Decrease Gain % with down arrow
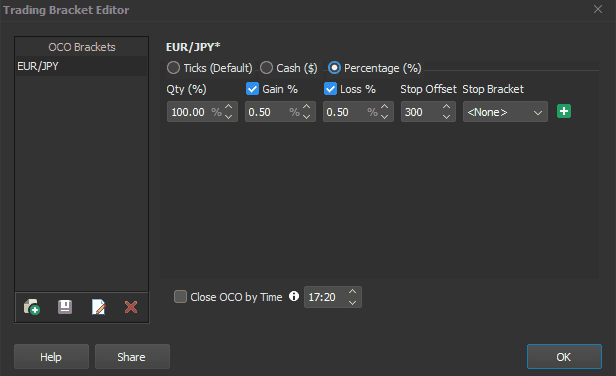616x376 pixels. tap(307, 117)
